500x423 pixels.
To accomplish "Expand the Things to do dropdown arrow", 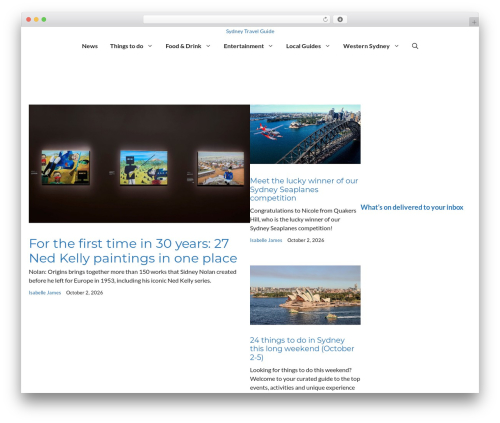I will click(x=150, y=46).
